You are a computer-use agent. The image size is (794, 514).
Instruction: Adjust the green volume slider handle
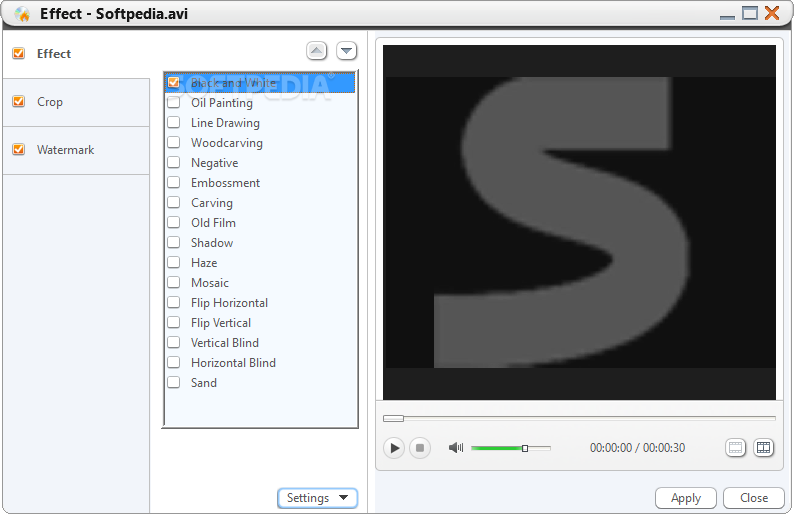(x=525, y=448)
